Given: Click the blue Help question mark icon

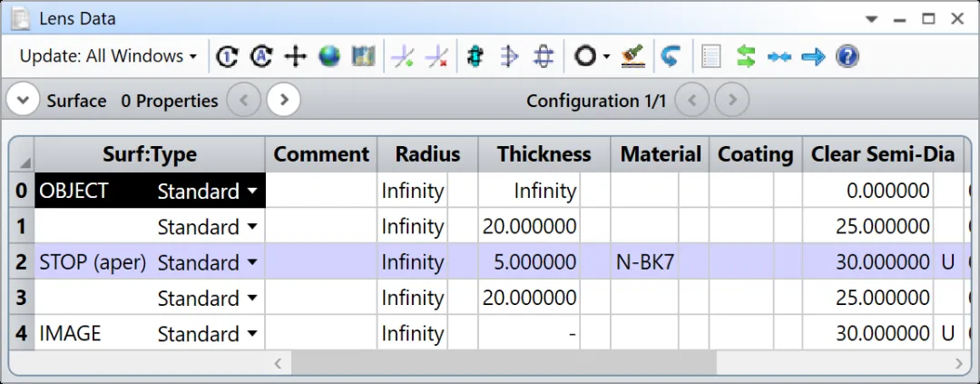Looking at the screenshot, I should [x=847, y=56].
